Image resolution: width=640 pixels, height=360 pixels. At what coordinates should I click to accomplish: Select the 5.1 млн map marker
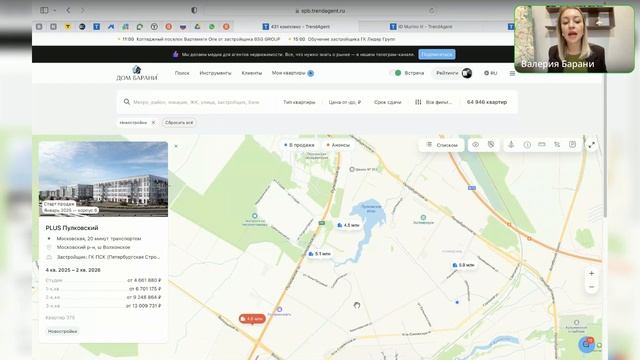click(320, 254)
